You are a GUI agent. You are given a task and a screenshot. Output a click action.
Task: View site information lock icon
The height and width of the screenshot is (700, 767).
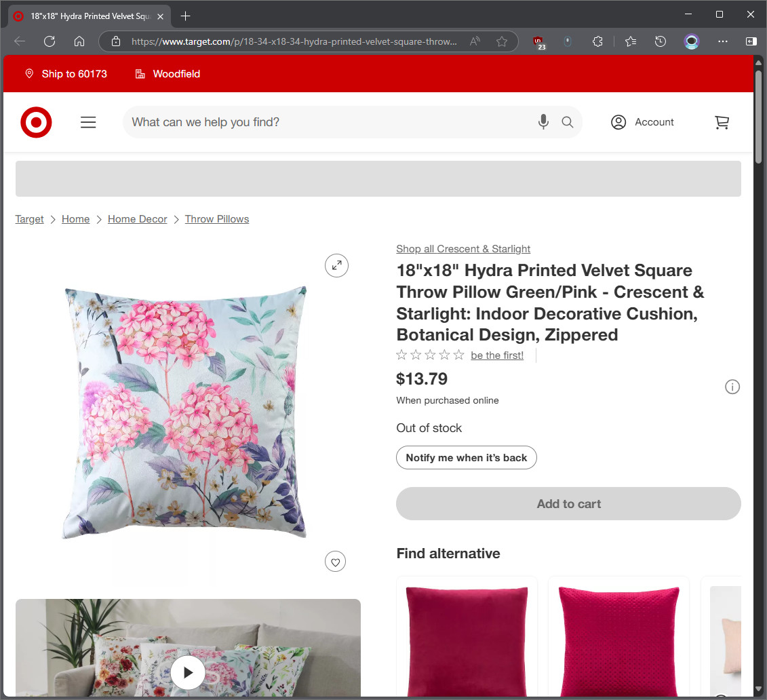[116, 41]
